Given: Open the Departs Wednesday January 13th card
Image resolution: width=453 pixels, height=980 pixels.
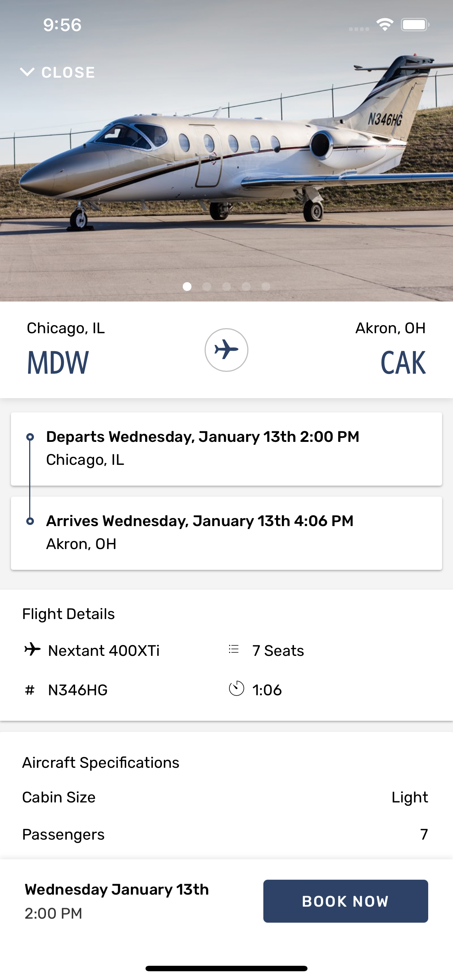Looking at the screenshot, I should click(226, 449).
